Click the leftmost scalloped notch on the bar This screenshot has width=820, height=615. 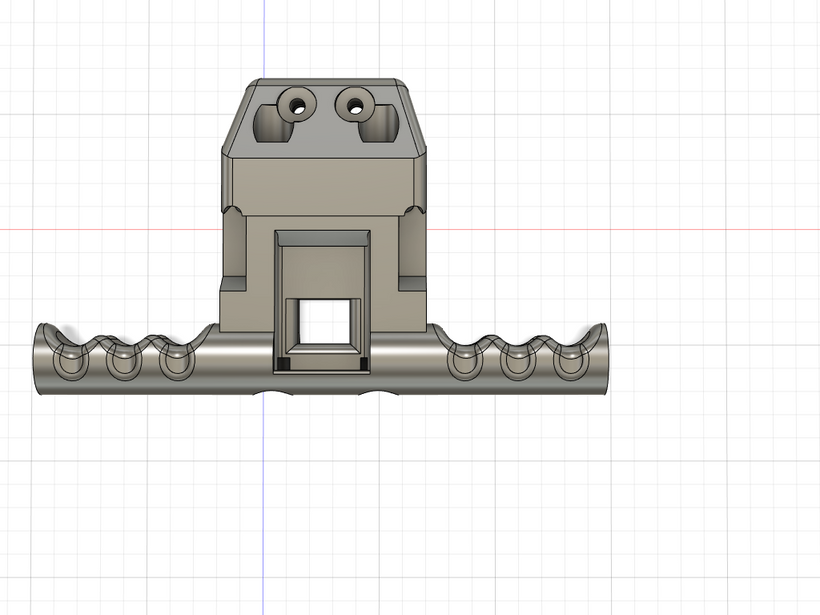pyautogui.click(x=67, y=361)
